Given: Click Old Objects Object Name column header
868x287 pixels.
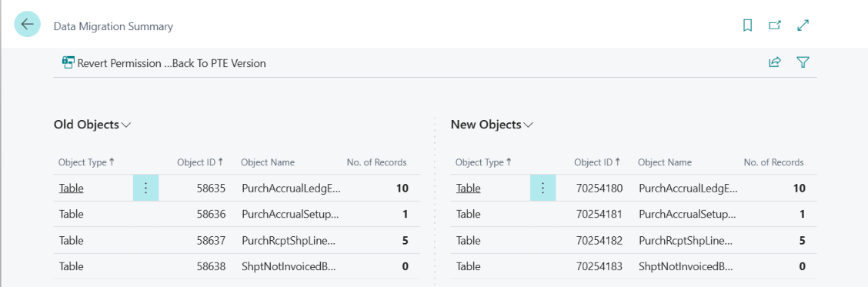Looking at the screenshot, I should click(268, 162).
